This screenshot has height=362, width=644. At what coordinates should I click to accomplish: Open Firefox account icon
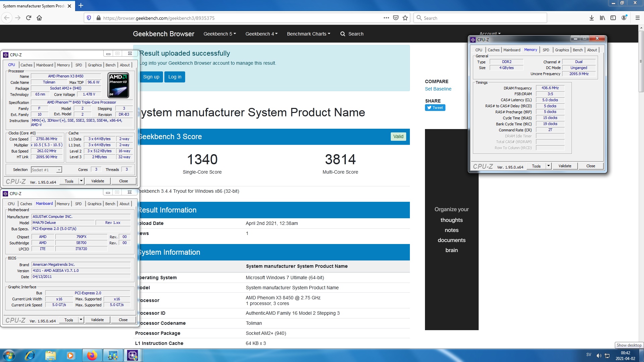pyautogui.click(x=624, y=18)
